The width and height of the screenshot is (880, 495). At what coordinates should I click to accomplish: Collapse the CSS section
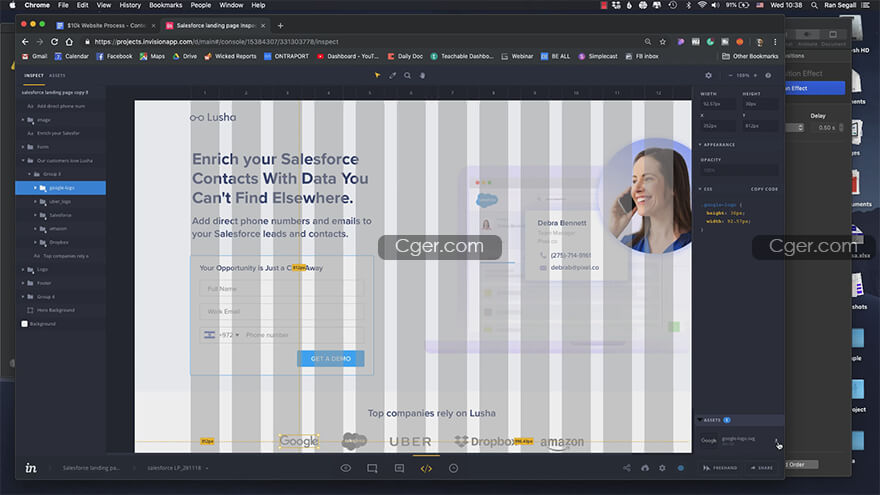(700, 189)
